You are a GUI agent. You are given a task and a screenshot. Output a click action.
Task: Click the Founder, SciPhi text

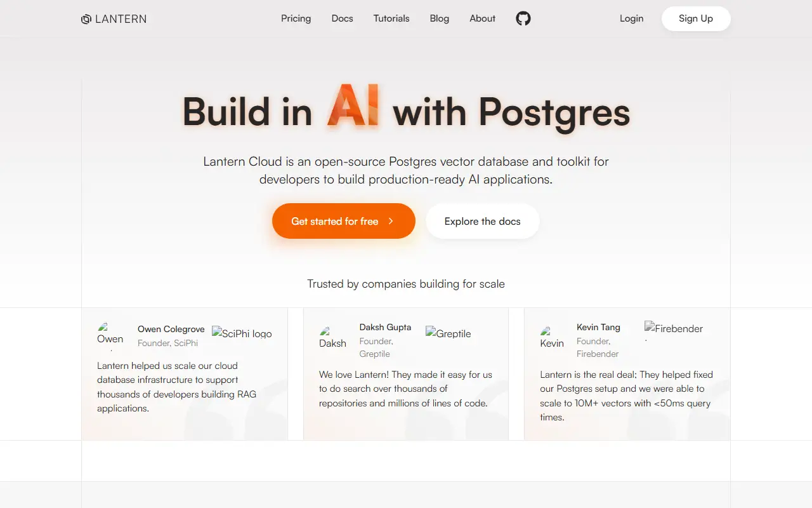[168, 343]
